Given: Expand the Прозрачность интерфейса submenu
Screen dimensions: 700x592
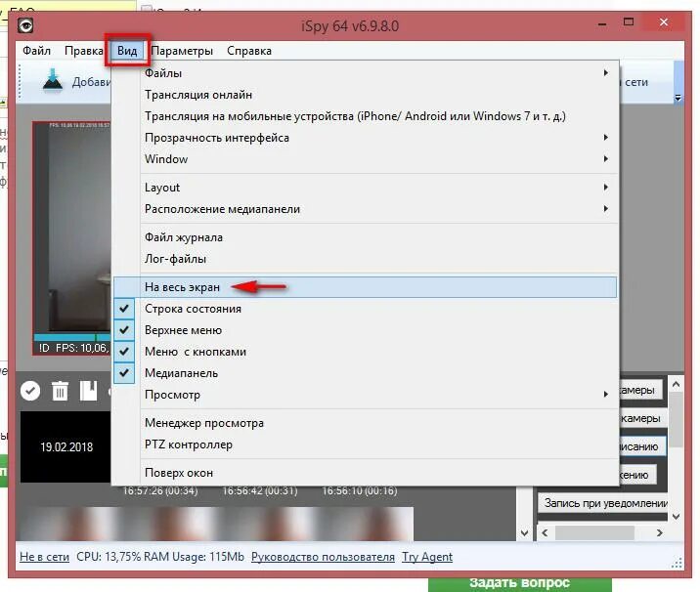Looking at the screenshot, I should tap(366, 138).
